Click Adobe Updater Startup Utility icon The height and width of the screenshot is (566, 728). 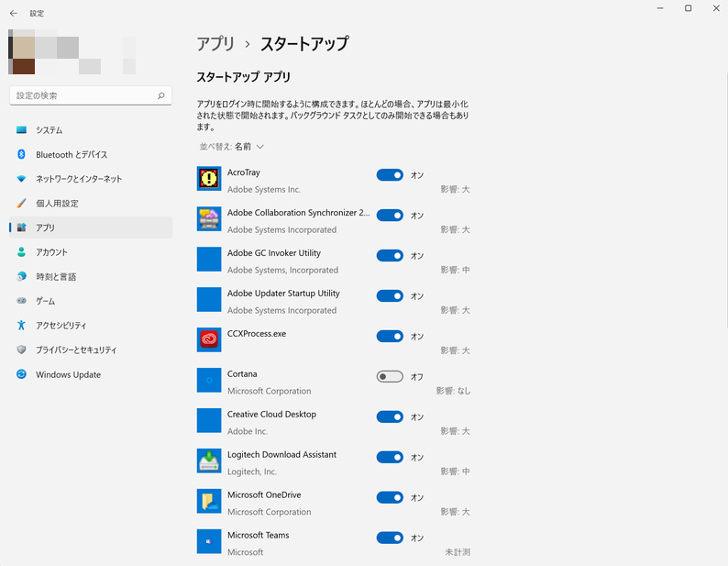pyautogui.click(x=209, y=300)
